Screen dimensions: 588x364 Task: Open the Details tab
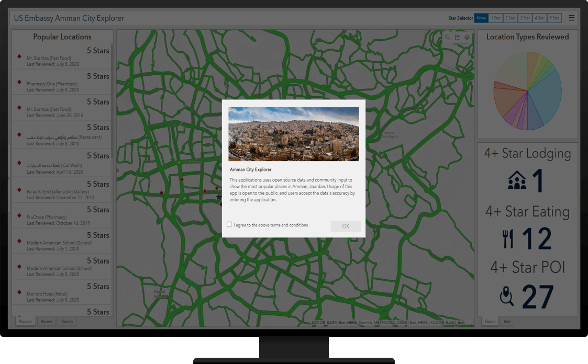tap(67, 321)
